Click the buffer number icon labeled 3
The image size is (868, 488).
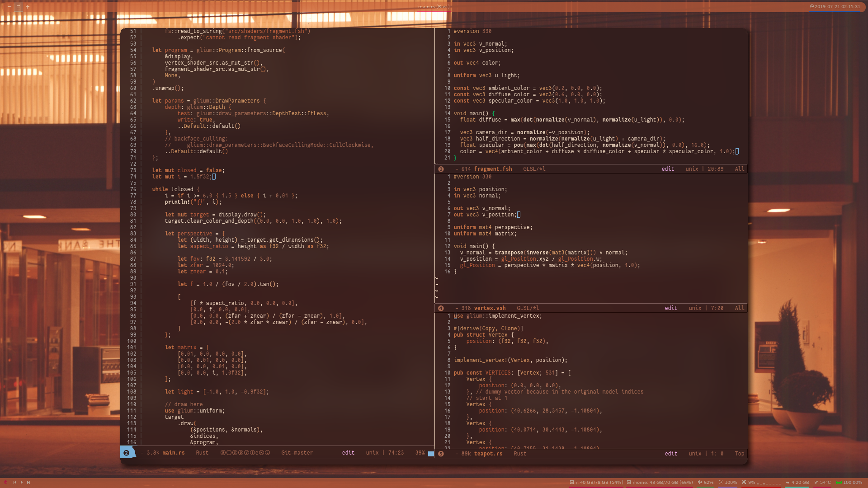coord(441,169)
